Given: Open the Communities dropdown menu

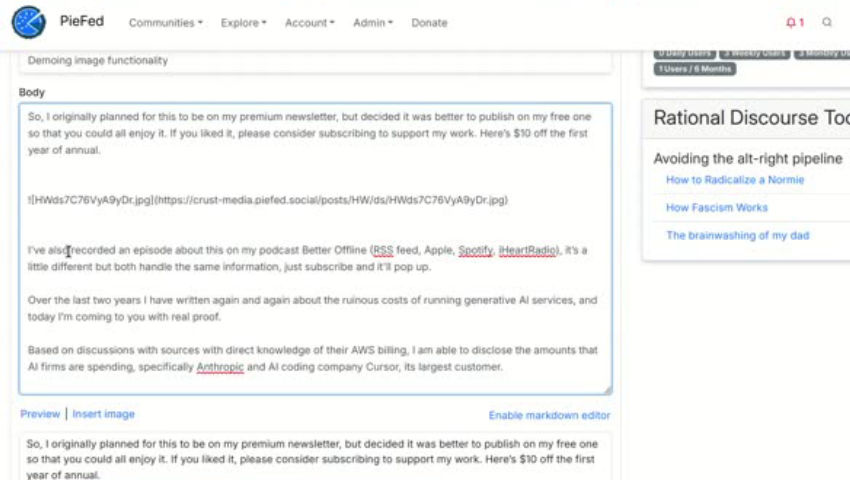Looking at the screenshot, I should [165, 23].
